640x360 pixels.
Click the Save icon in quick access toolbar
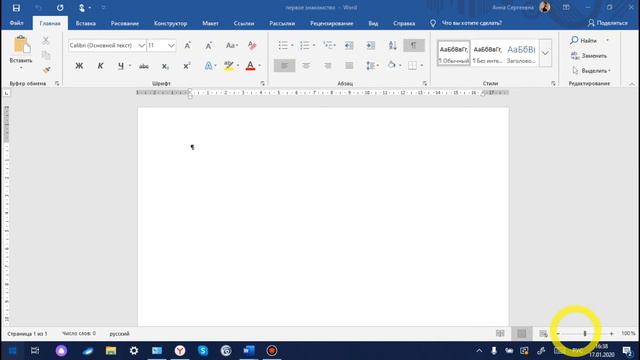click(16, 8)
